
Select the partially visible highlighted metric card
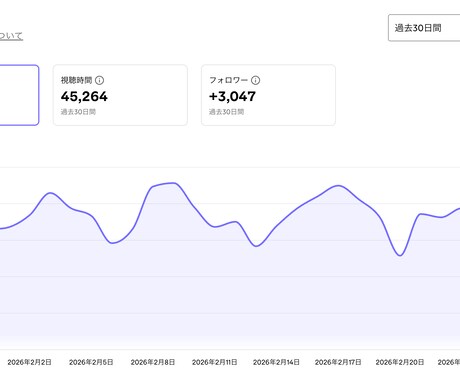19,95
